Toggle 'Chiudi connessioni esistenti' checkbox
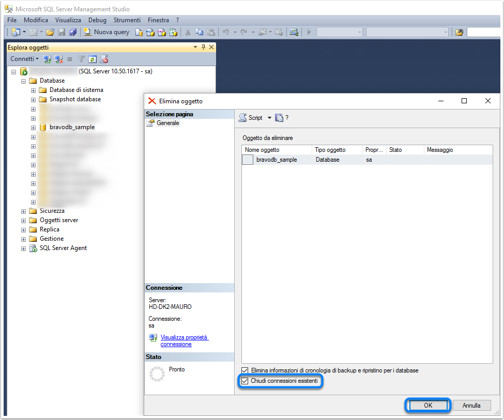Viewport: 504px width, 420px height. click(245, 381)
